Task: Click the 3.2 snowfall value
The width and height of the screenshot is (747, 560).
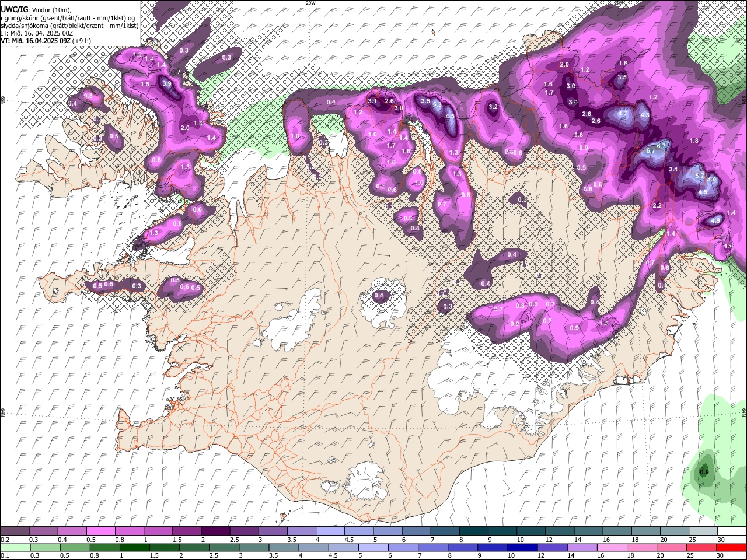Action: tap(493, 107)
